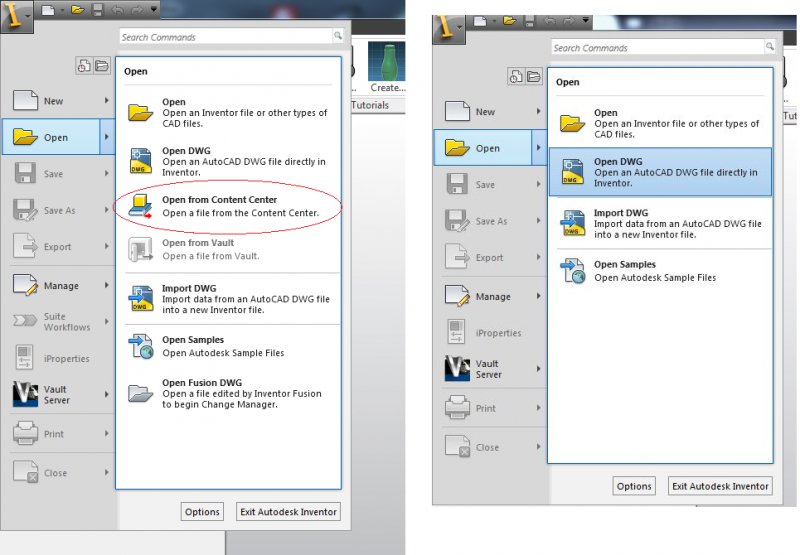Choose Import DWG in the right panel
The image size is (800, 555).
point(660,223)
